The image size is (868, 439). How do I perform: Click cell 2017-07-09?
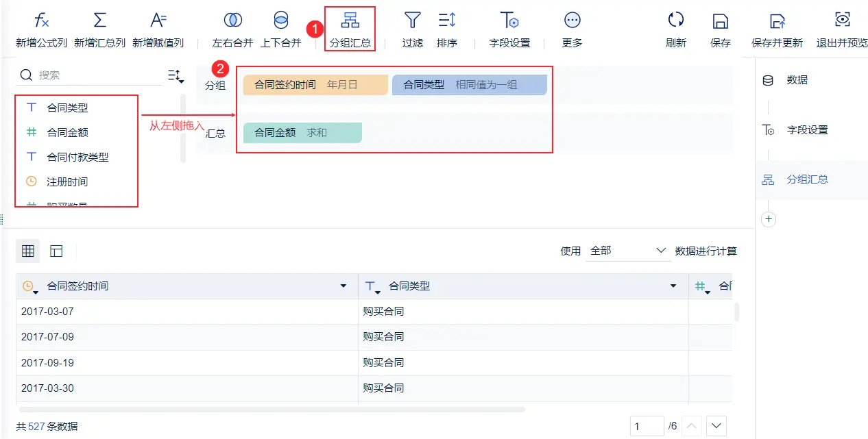tap(187, 337)
